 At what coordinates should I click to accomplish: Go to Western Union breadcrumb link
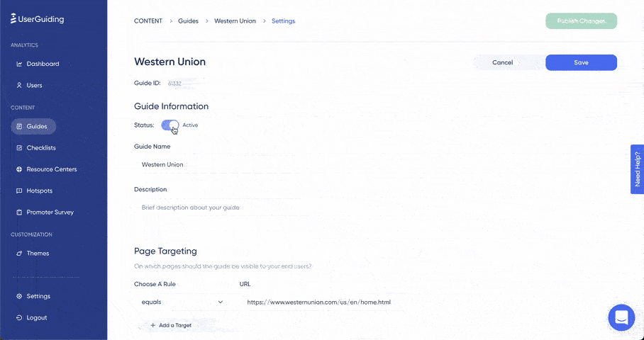(235, 21)
